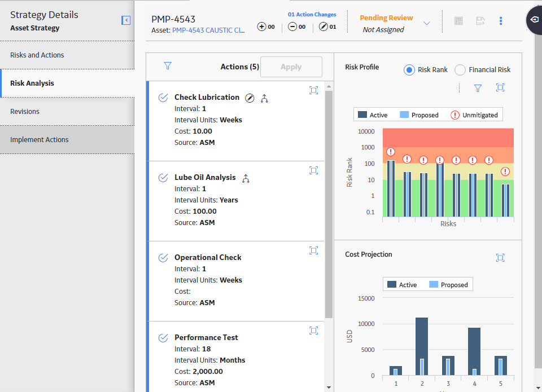Toggle the Unmitigated marker in Risk Profile legend
Screen dimensions: 542x392
[474, 115]
